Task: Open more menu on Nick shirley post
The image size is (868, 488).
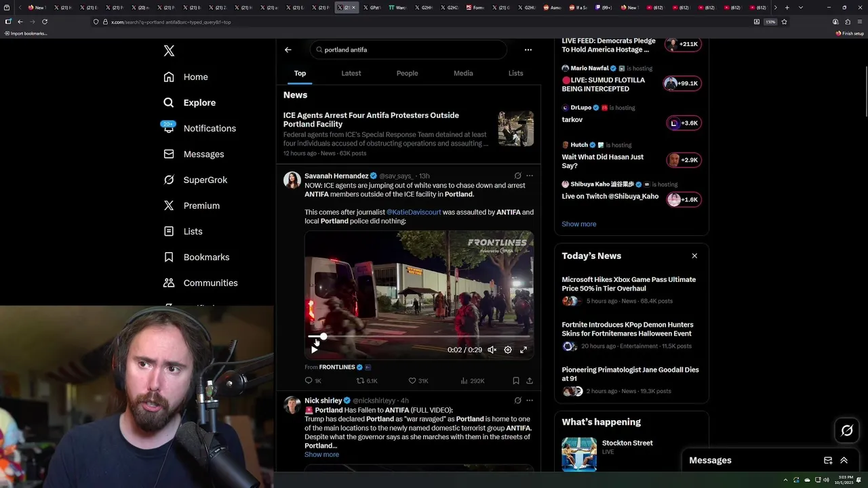Action: [x=530, y=401]
